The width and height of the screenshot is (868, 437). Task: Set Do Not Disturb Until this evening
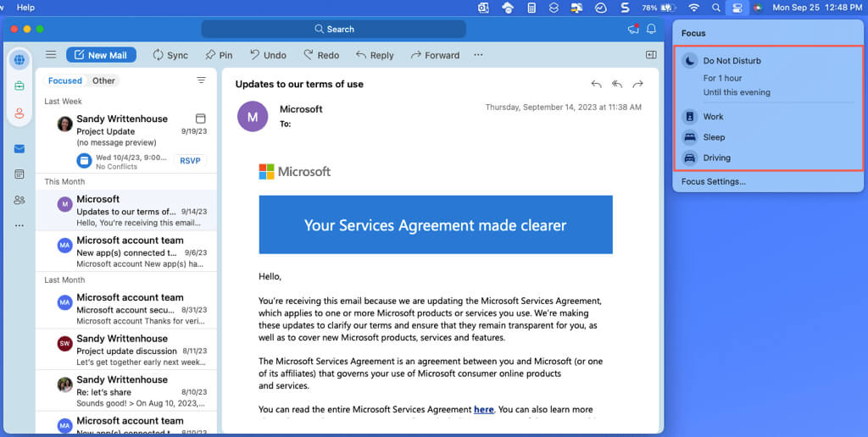coord(737,92)
